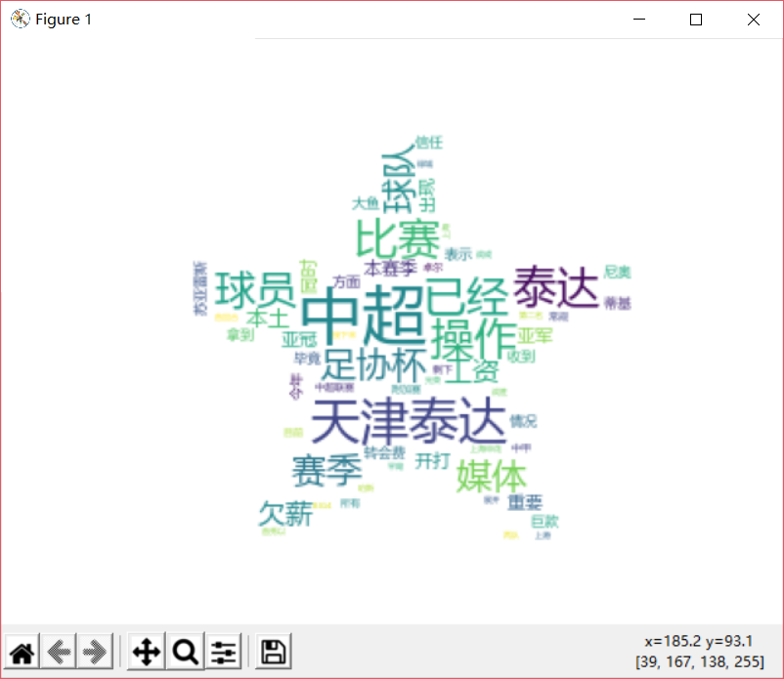
Task: Click the word 转会费 in the cloud
Action: [x=384, y=452]
